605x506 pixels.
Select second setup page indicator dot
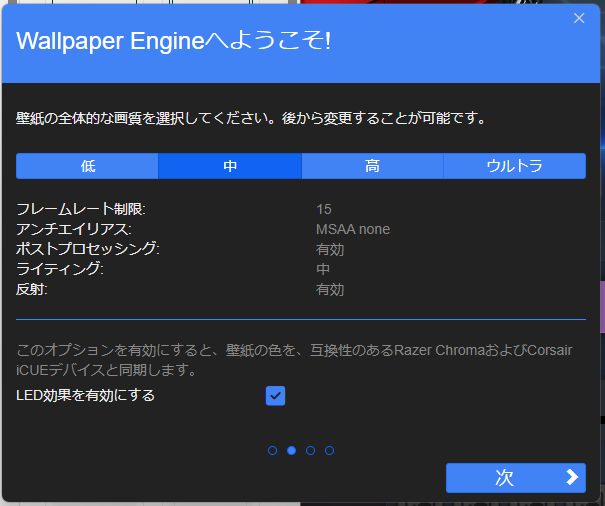click(x=292, y=450)
